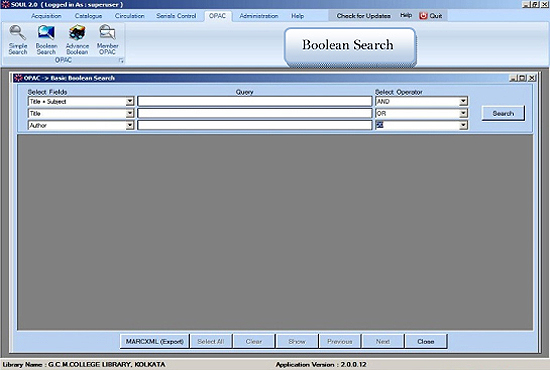Open the OR operator dropdown
The width and height of the screenshot is (550, 370).
463,114
